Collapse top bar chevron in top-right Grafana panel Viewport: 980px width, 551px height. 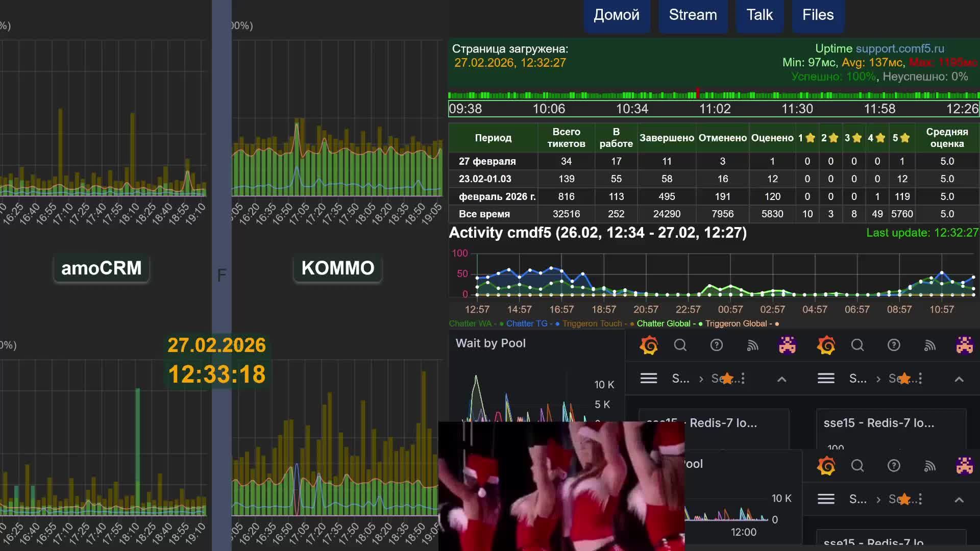pos(959,379)
